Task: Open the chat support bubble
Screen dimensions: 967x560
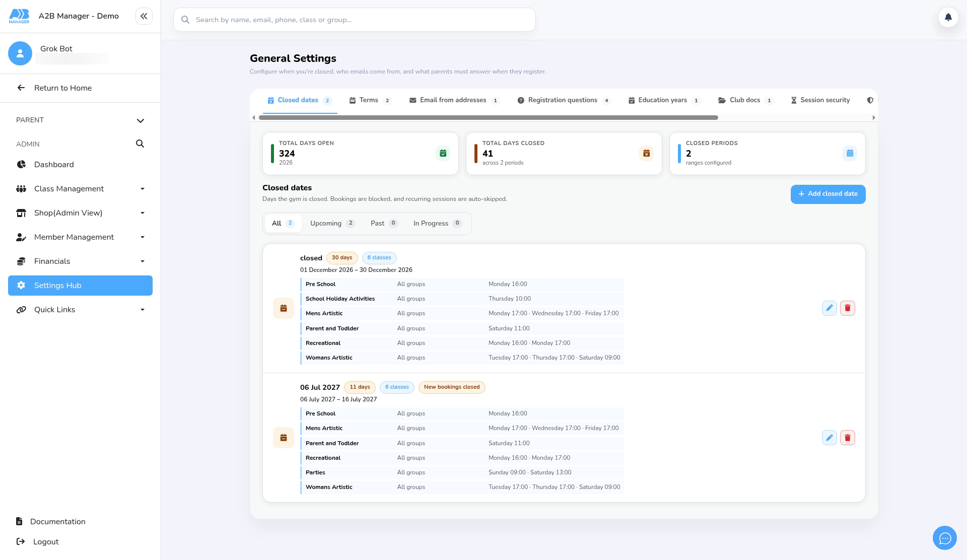Action: [x=945, y=538]
